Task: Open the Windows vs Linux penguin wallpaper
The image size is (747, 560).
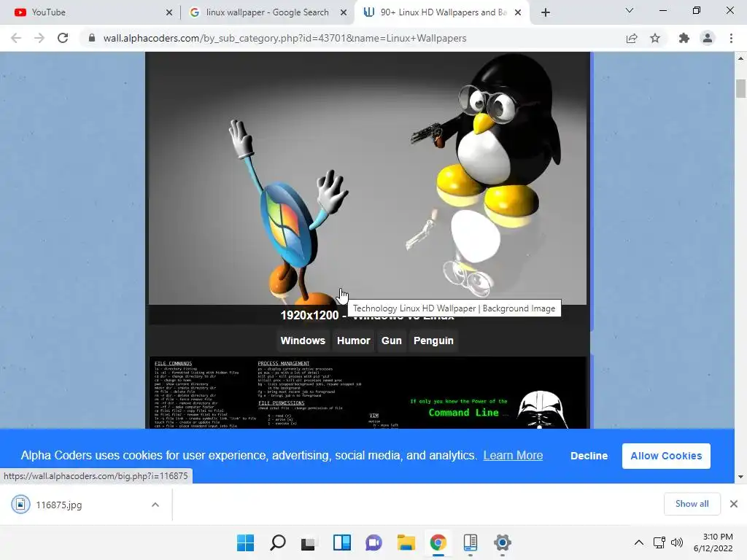Action: (368, 178)
